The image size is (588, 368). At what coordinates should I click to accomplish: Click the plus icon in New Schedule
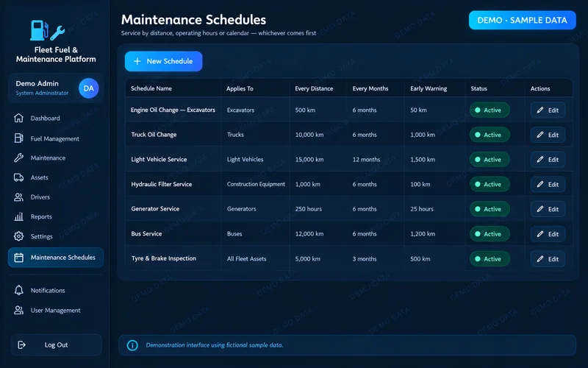[137, 61]
